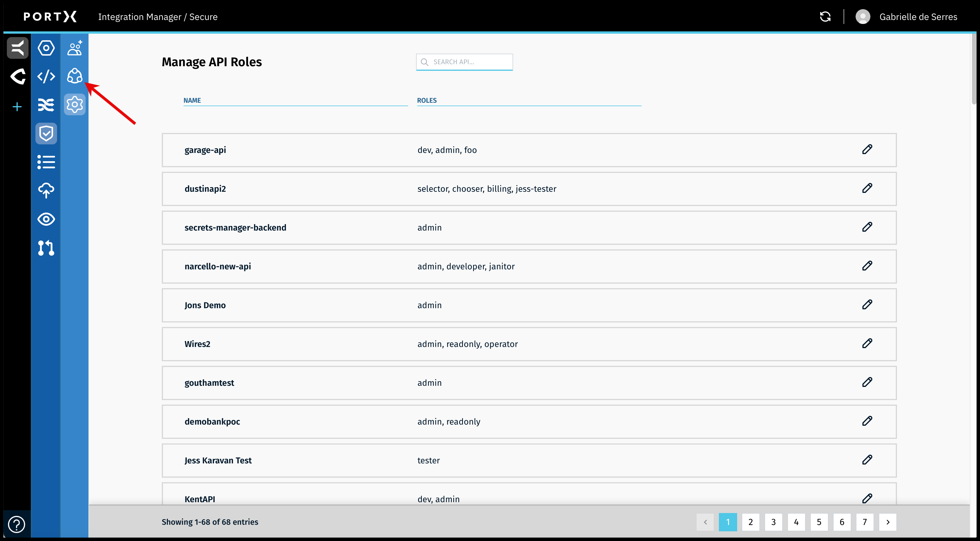Open the settings gear in the secure sidebar

tap(74, 105)
